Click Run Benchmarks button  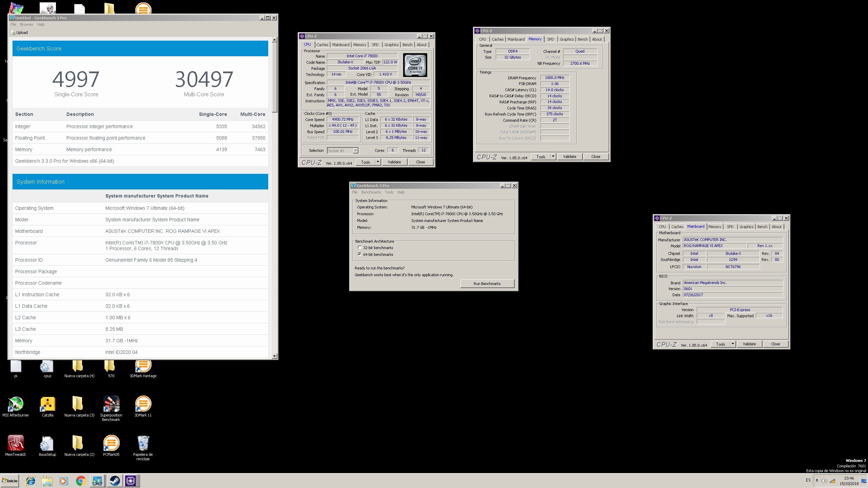(x=487, y=284)
